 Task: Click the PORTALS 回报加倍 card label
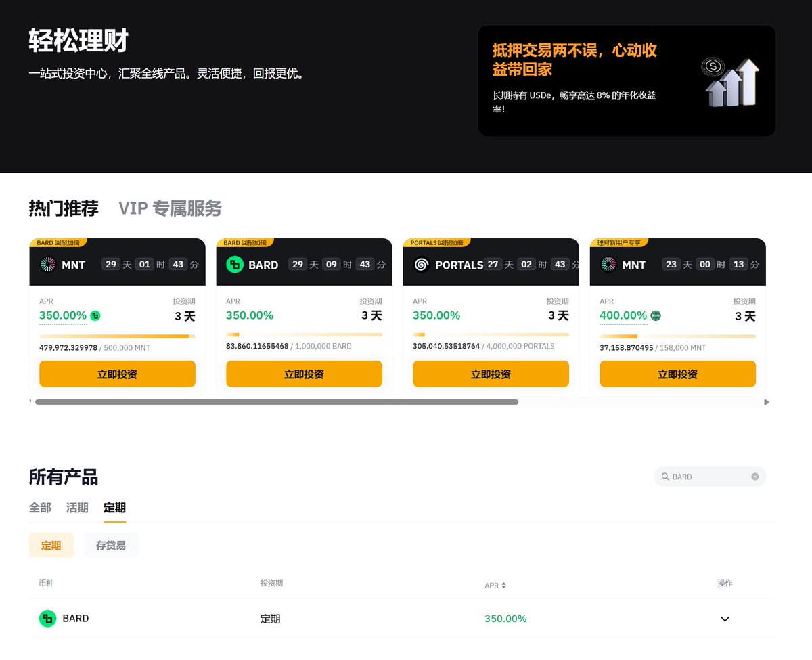click(436, 242)
